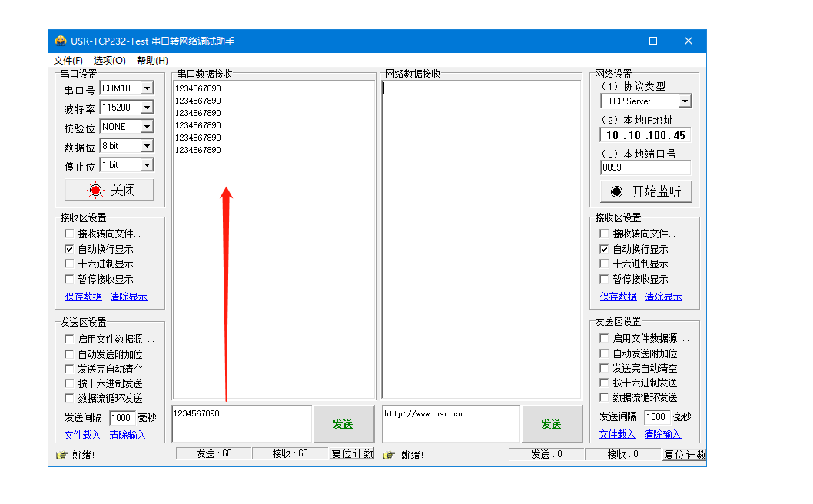The image size is (813, 504).
Task: Expand the NONE parity dropdown
Action: tap(148, 127)
